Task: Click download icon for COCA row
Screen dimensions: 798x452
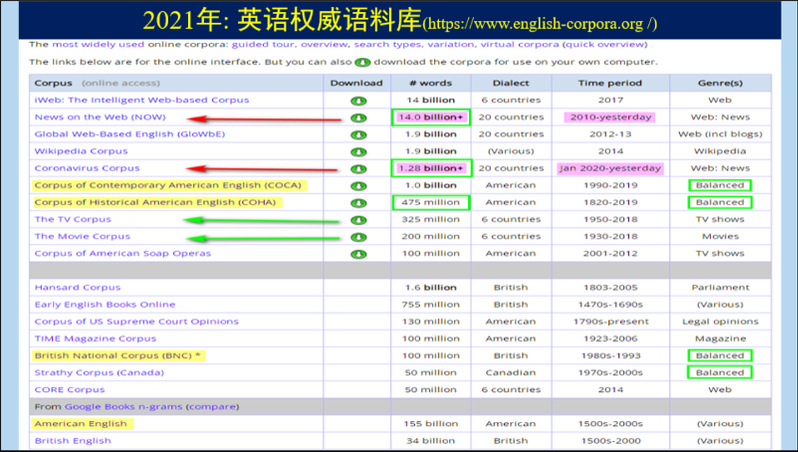Action: click(x=358, y=185)
